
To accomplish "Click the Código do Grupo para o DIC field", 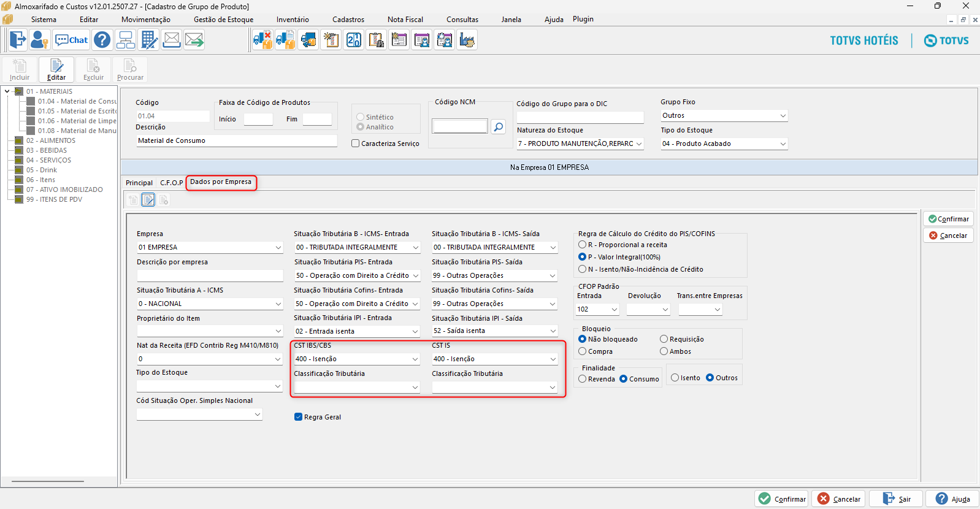I will click(x=580, y=117).
